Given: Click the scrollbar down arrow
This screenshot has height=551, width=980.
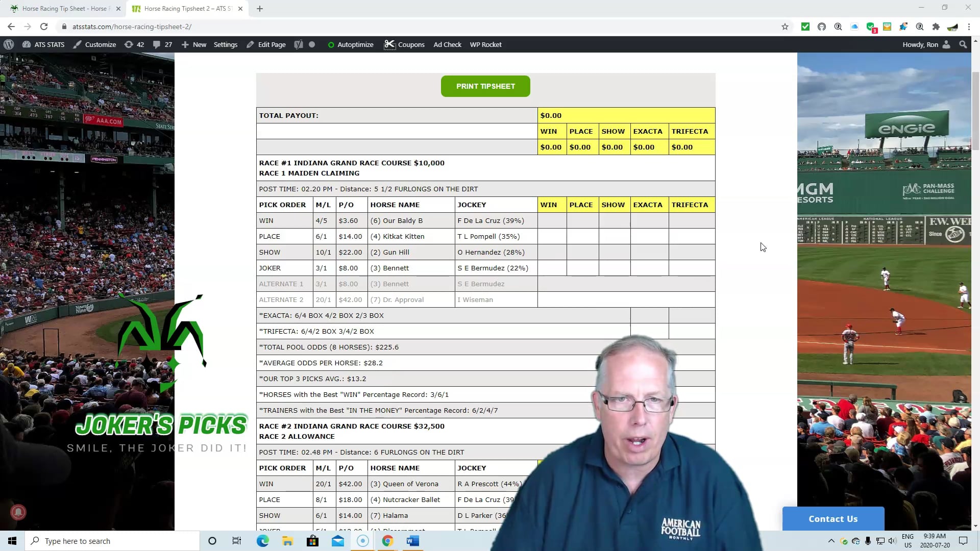Looking at the screenshot, I should pos(975,526).
